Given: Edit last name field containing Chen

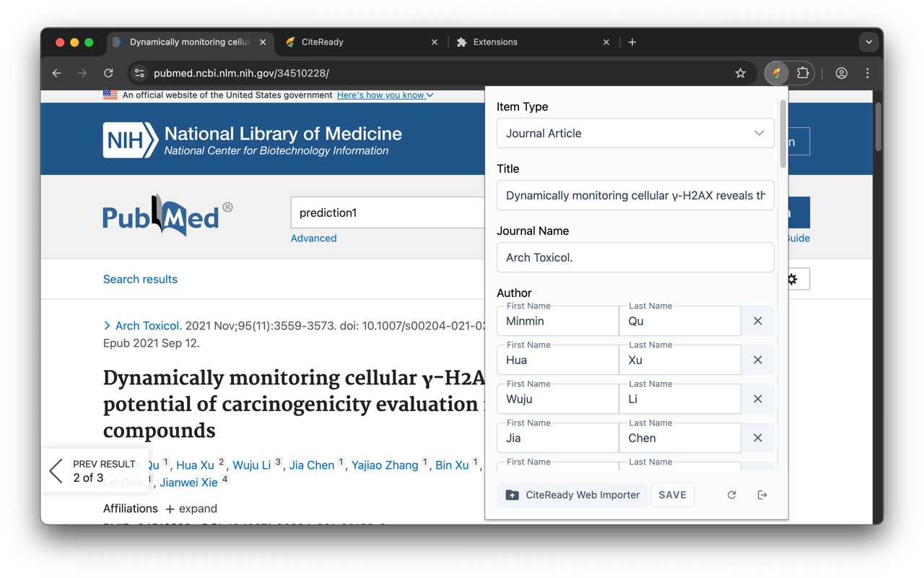Looking at the screenshot, I should (680, 438).
